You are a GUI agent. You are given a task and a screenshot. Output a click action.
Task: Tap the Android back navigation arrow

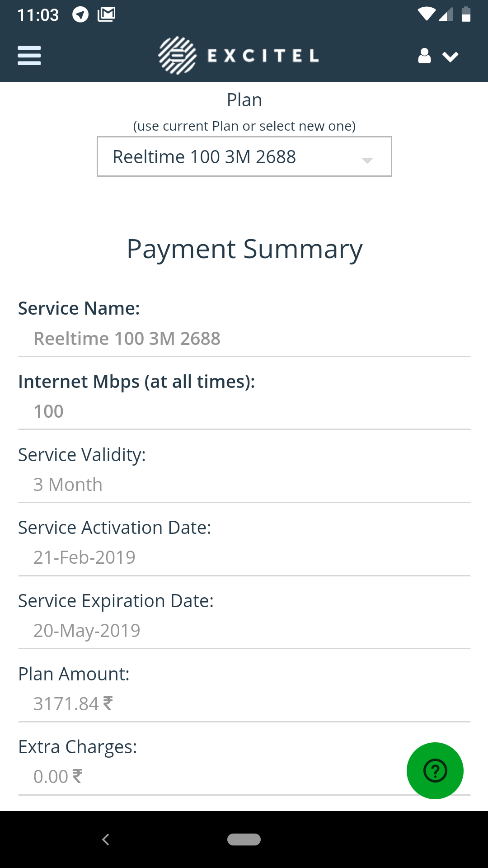click(106, 840)
